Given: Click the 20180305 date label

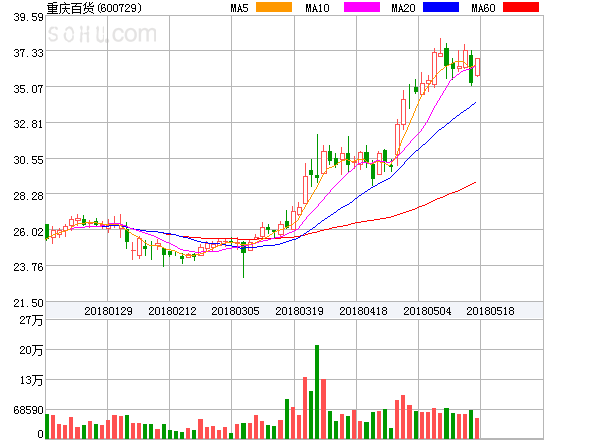Looking at the screenshot, I should 235,311.
